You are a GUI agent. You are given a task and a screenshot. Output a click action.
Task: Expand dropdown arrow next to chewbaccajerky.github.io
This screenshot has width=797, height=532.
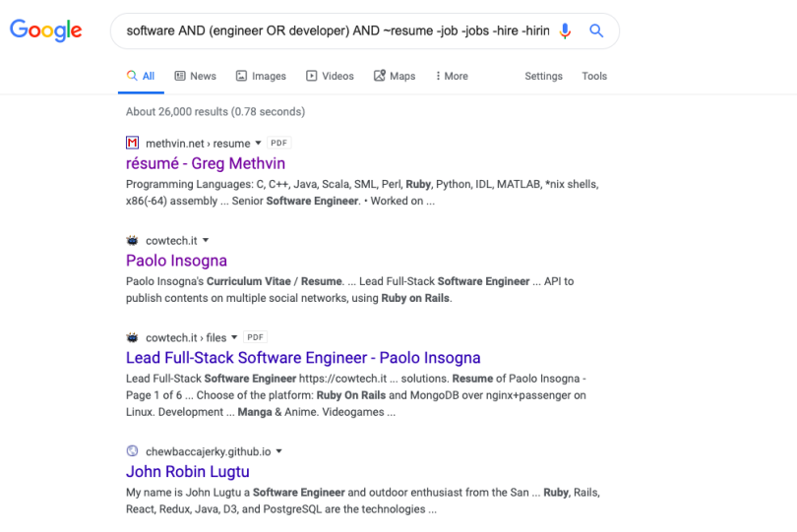tap(279, 451)
